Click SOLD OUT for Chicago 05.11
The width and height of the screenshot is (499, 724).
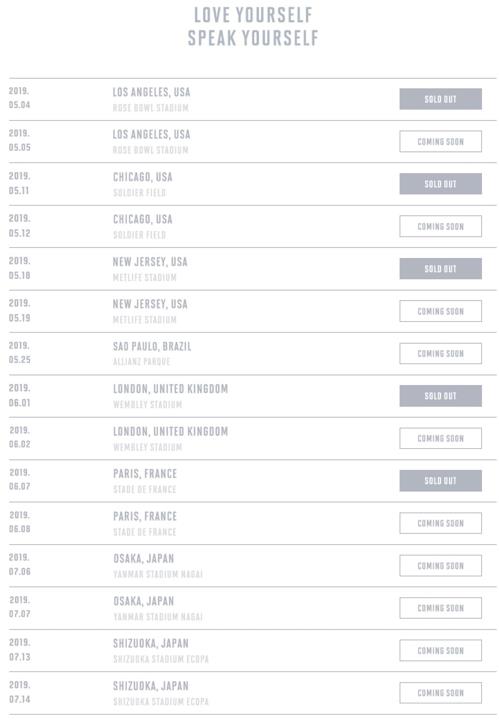(440, 184)
